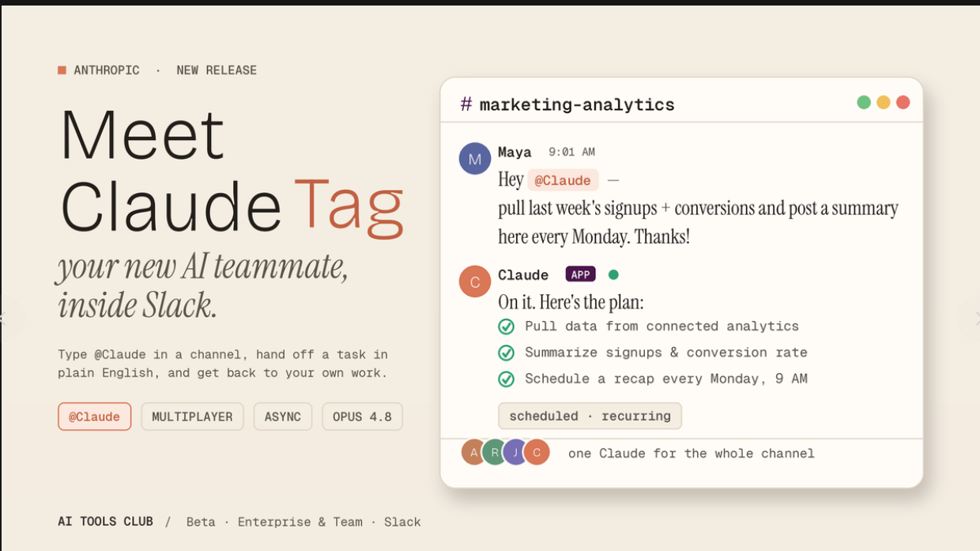
Task: Click Maya's avatar with letter M
Action: click(x=475, y=158)
